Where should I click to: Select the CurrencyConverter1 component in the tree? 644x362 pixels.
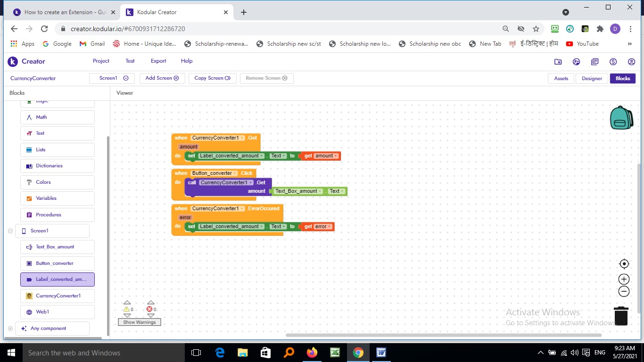click(x=57, y=296)
